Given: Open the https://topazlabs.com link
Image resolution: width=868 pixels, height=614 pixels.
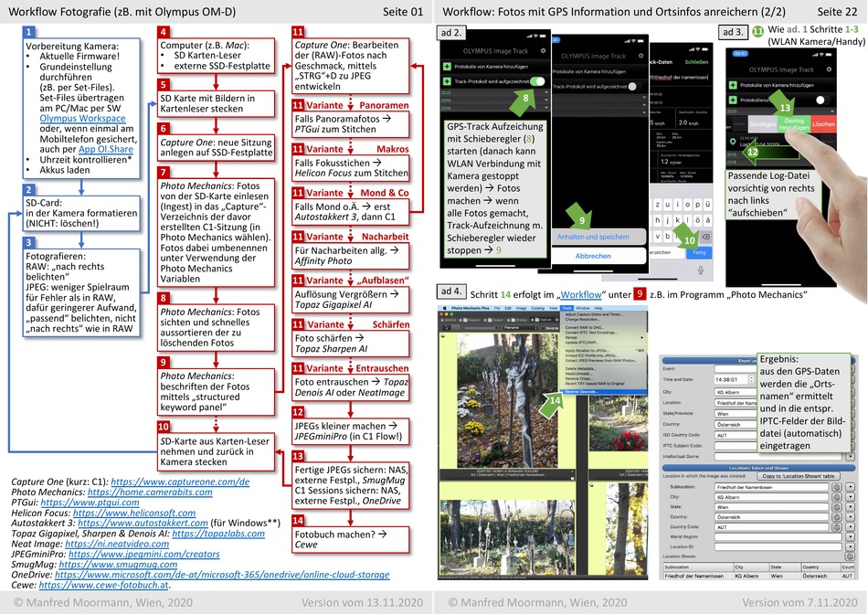Looking at the screenshot, I should [x=218, y=534].
